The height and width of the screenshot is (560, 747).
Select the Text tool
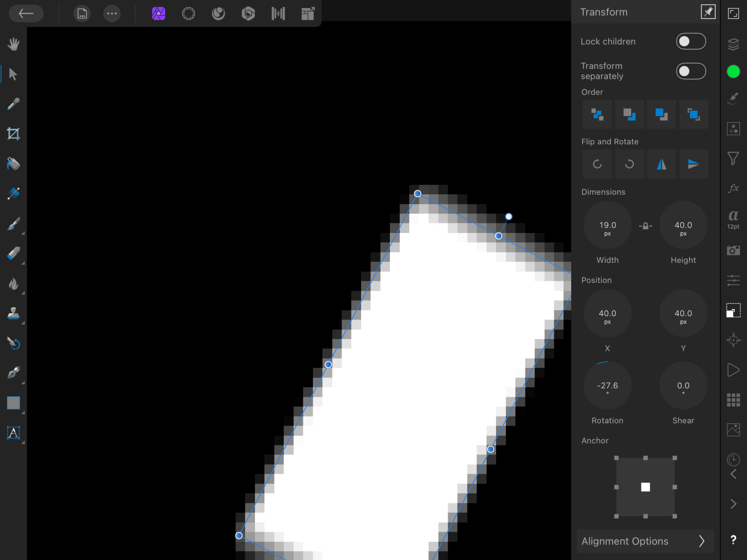(x=13, y=433)
